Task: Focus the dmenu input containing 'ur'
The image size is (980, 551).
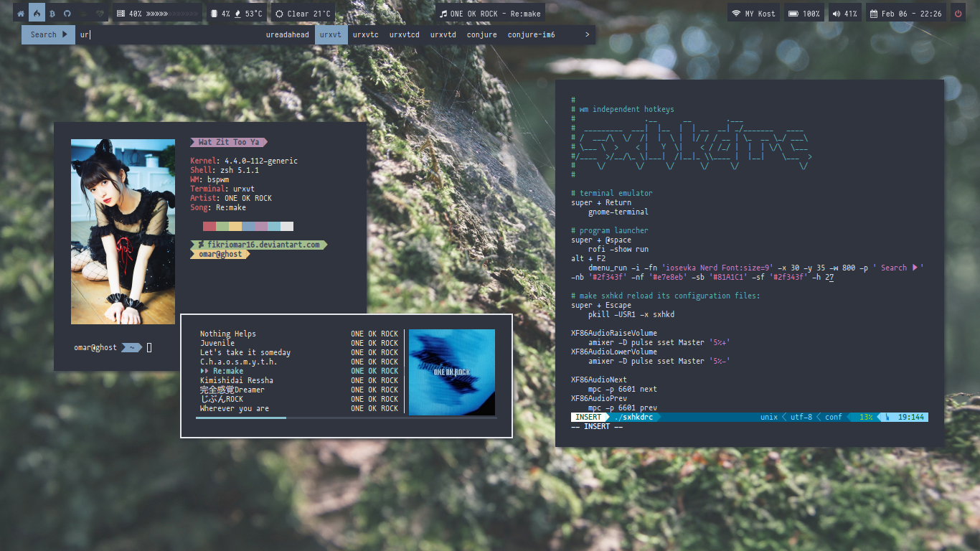Action: [169, 34]
